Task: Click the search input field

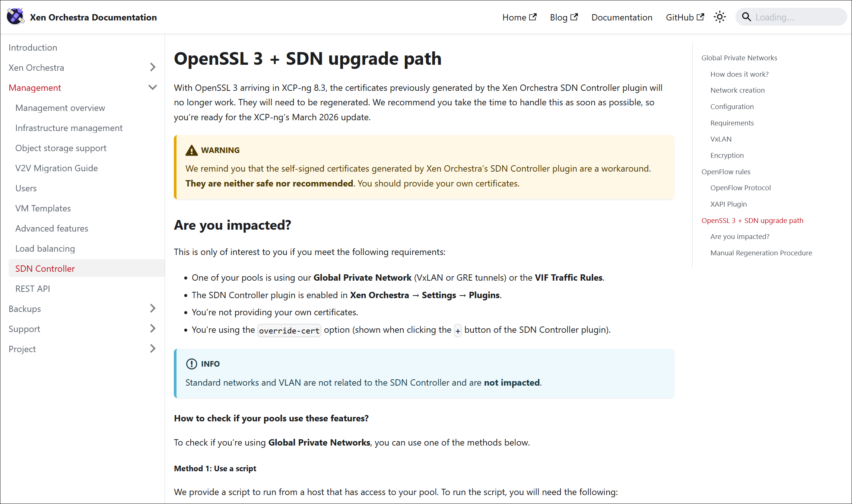Action: [x=797, y=17]
